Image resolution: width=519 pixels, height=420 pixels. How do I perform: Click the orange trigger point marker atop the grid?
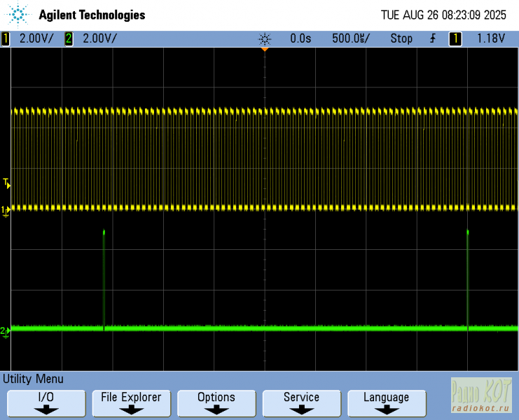pyautogui.click(x=265, y=49)
